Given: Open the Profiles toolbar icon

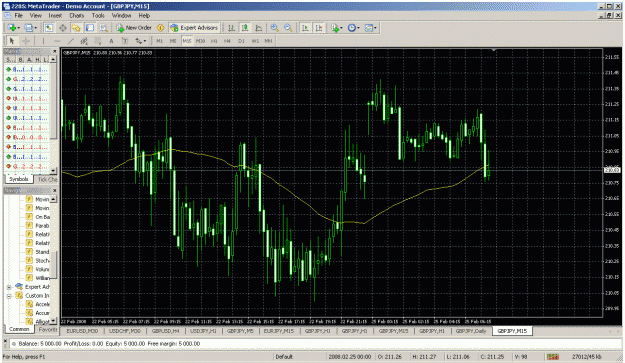Looking at the screenshot, I should click(x=30, y=27).
